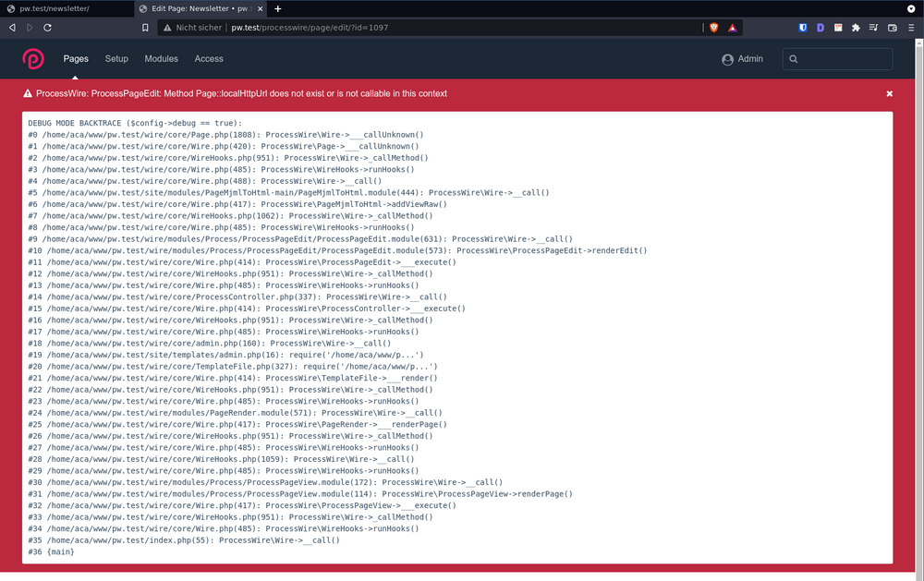The width and height of the screenshot is (924, 581).
Task: Go back to previous page
Action: coord(12,28)
